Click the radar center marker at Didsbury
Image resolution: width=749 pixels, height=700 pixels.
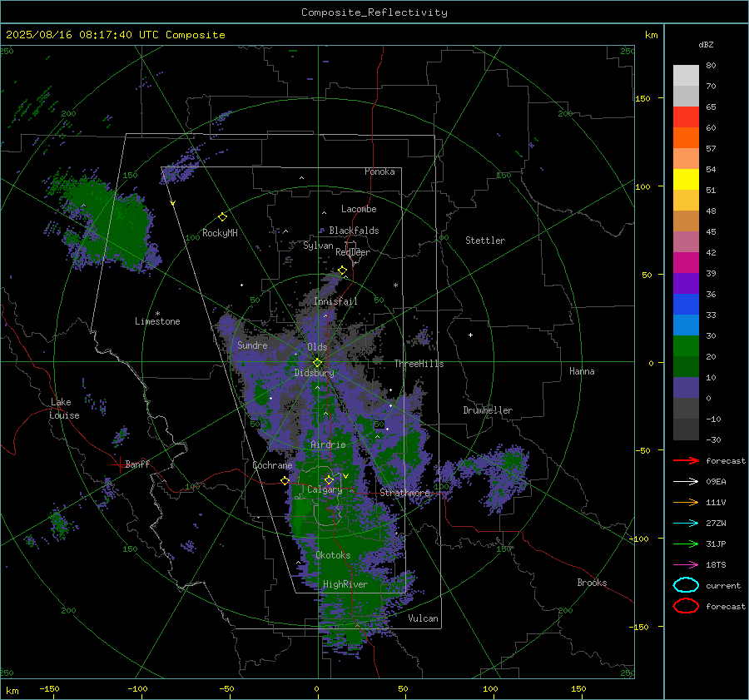coord(317,363)
